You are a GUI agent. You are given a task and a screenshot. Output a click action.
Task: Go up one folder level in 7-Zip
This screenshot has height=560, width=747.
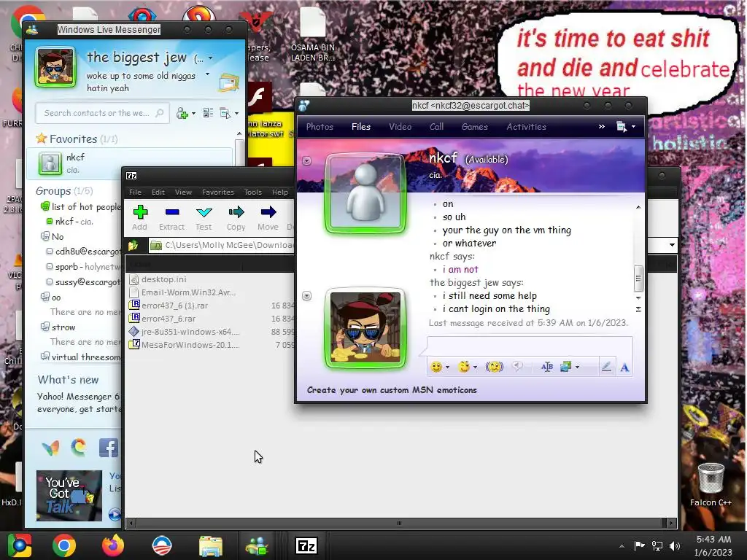[133, 245]
